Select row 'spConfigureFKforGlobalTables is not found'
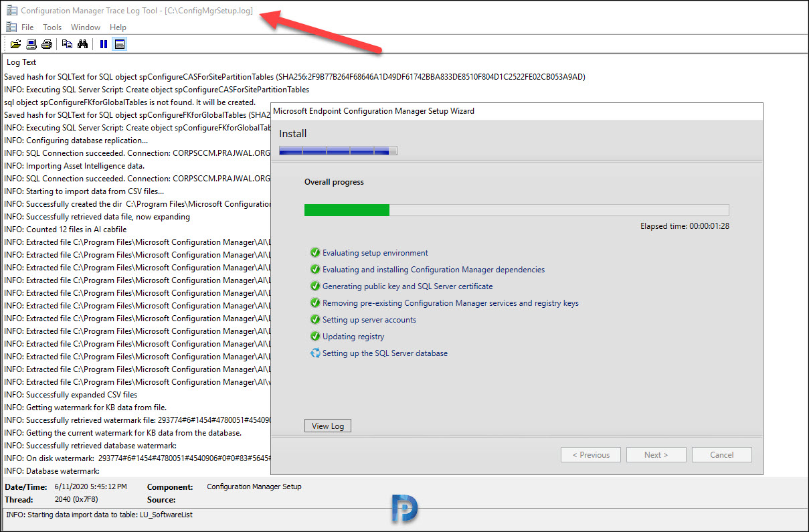809x532 pixels. [130, 102]
